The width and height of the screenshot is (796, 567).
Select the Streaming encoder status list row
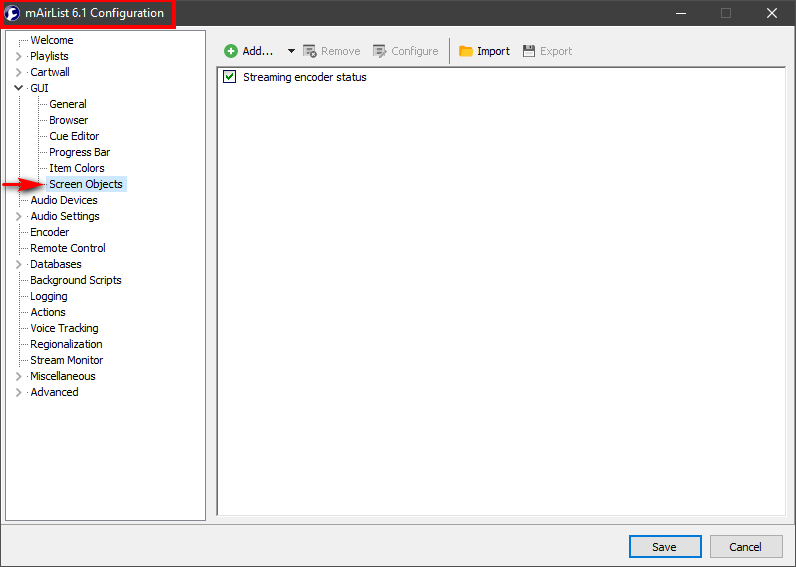click(x=305, y=77)
